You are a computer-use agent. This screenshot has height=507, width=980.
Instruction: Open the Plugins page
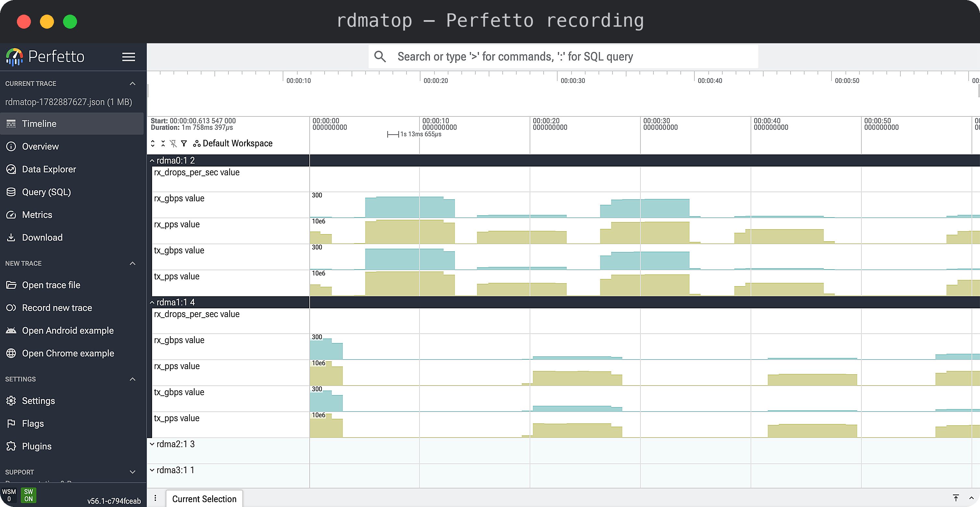[72, 447]
